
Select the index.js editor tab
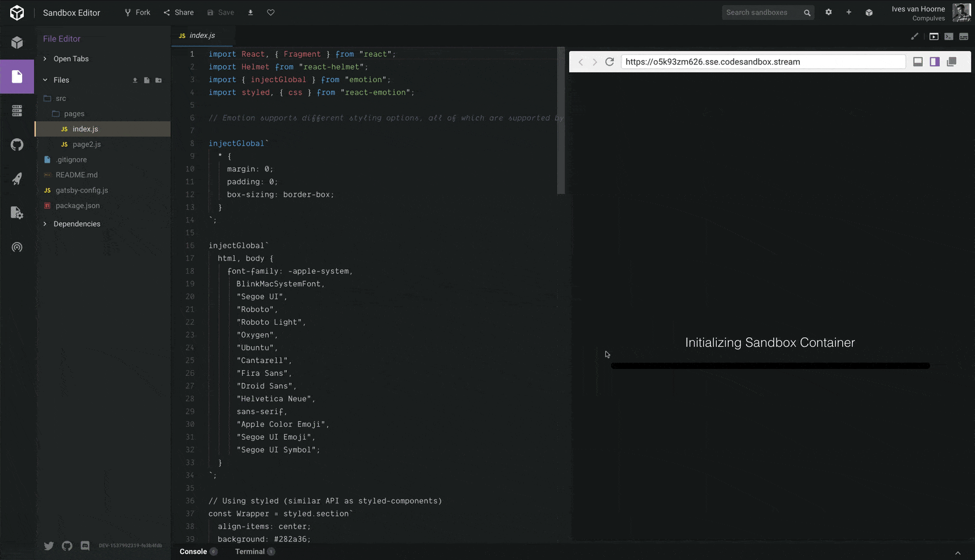pyautogui.click(x=202, y=35)
